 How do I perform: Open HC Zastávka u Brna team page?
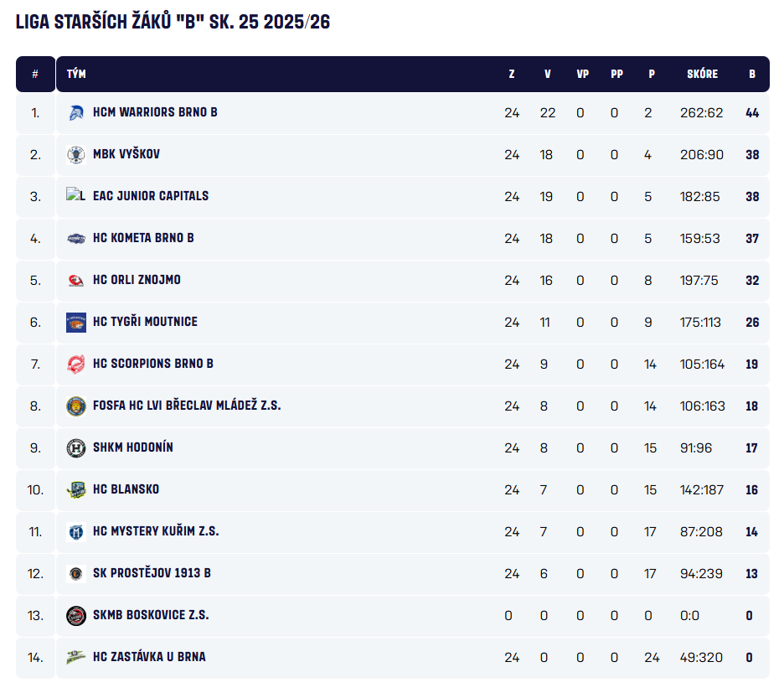coord(149,657)
